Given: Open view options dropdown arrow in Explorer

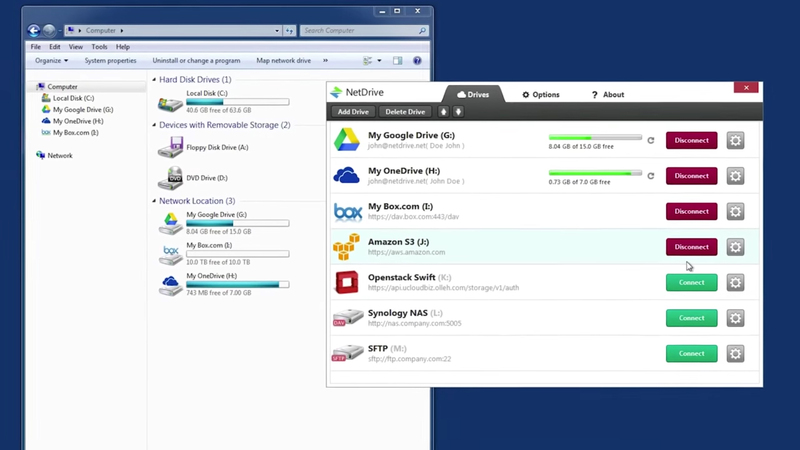Looking at the screenshot, I should pyautogui.click(x=379, y=61).
